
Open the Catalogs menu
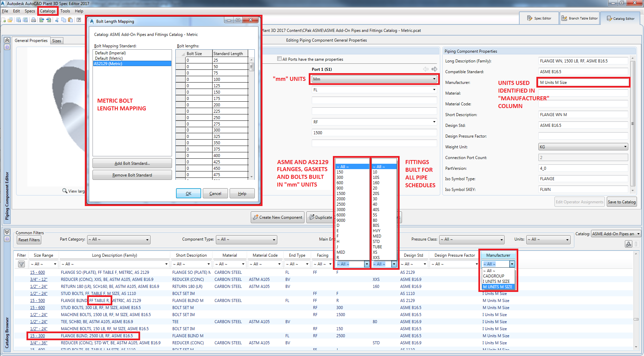coord(48,11)
